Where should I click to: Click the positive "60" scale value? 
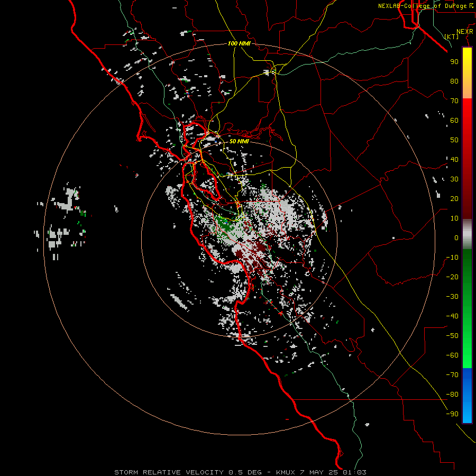pyautogui.click(x=454, y=120)
